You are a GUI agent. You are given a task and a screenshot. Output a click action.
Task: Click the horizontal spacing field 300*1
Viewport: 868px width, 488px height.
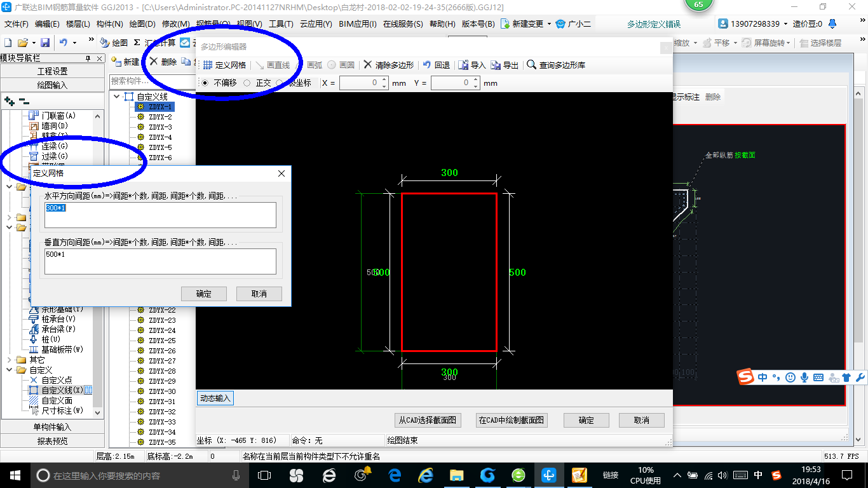160,215
